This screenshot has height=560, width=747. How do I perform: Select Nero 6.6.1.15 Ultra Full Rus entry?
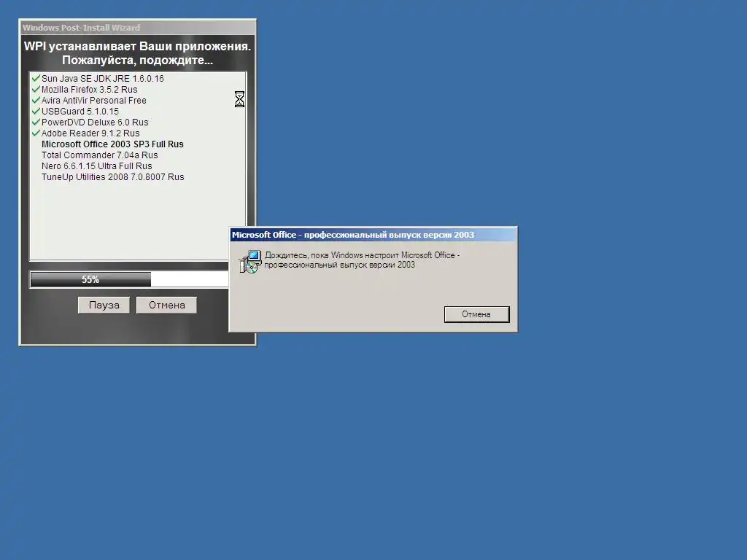[x=97, y=166]
